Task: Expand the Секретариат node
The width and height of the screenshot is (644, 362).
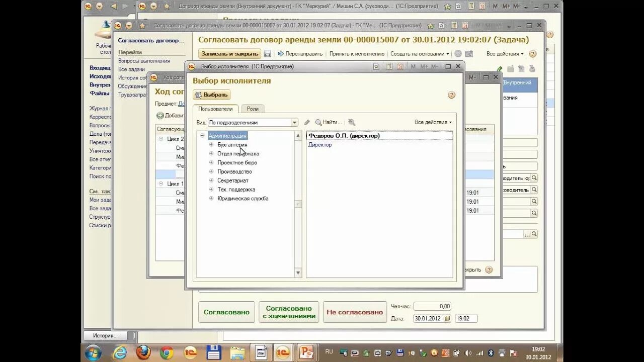Action: point(211,180)
